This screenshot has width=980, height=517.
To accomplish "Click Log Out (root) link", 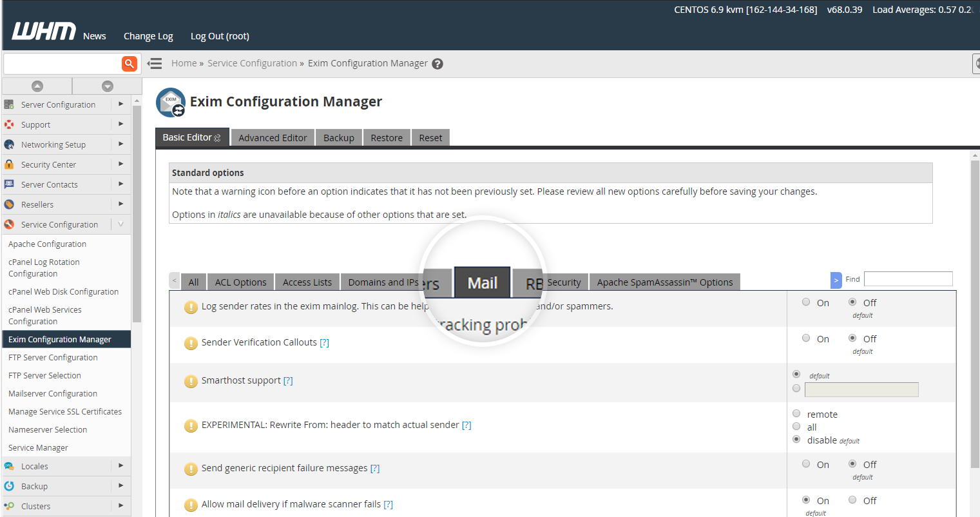I will [220, 36].
